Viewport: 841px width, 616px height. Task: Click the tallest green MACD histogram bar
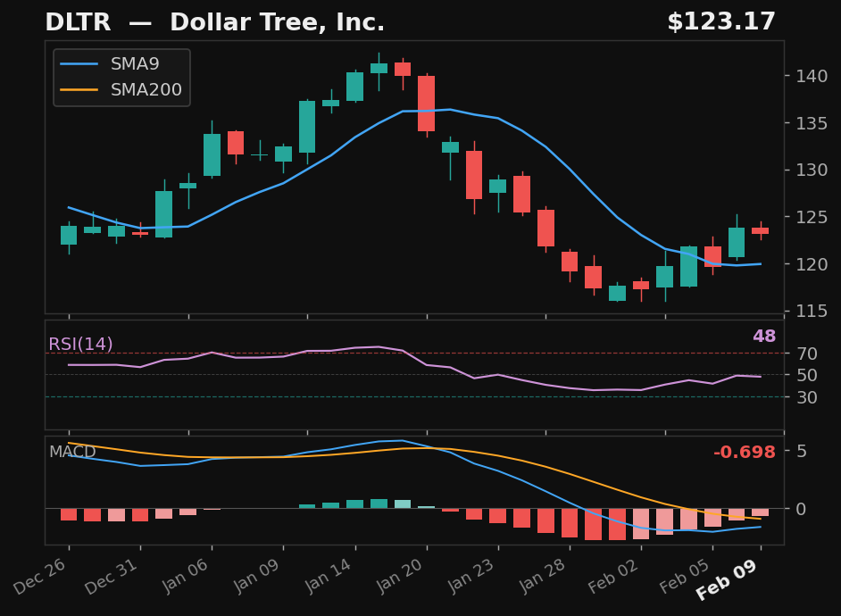(x=379, y=504)
